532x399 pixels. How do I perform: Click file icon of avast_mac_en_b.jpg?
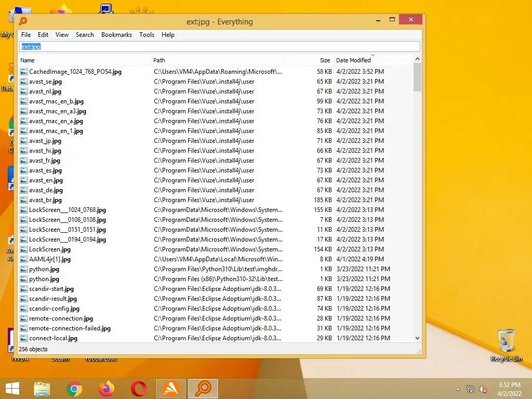coord(23,101)
